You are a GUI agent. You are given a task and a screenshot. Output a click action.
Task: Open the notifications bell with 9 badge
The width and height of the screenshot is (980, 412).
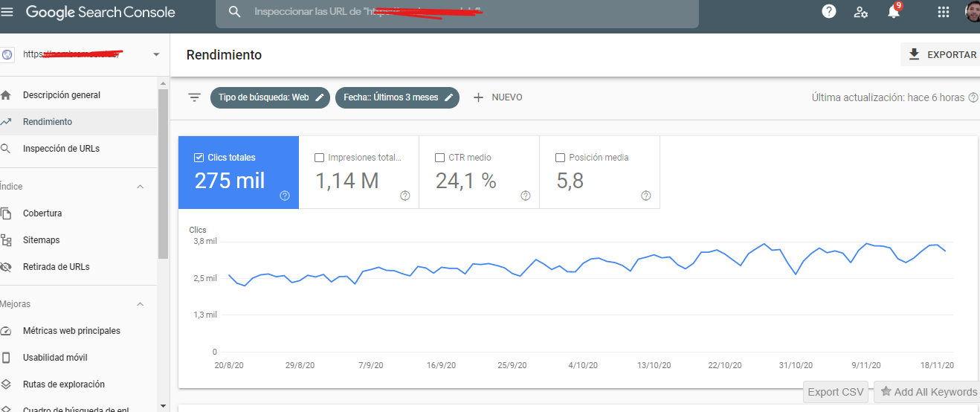point(894,10)
